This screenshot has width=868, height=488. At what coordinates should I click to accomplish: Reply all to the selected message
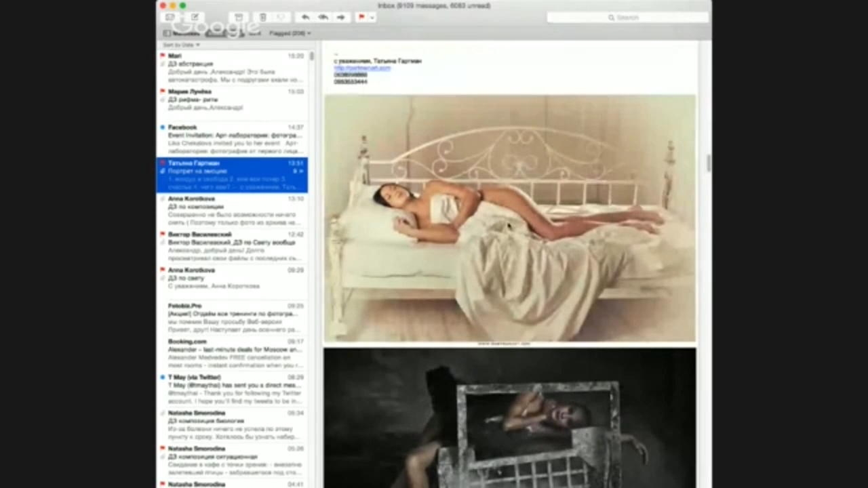(x=323, y=18)
